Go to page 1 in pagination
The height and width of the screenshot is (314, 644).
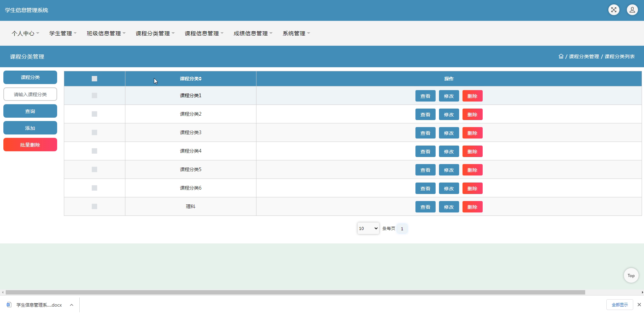[x=402, y=229]
